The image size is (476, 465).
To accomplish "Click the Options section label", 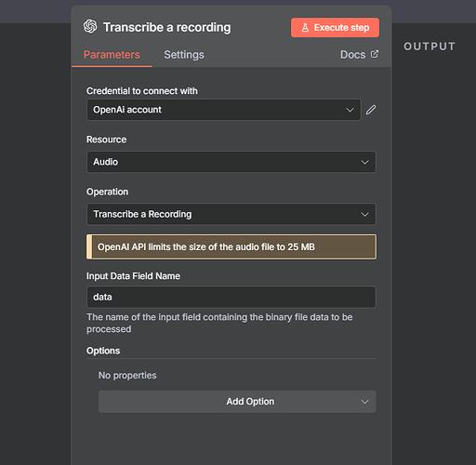I will coord(103,351).
